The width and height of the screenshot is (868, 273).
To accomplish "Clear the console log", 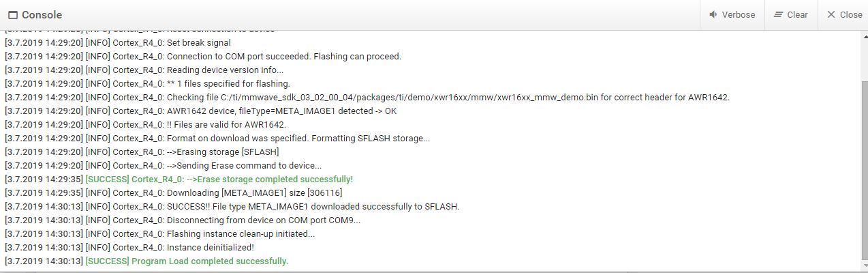I will (792, 14).
